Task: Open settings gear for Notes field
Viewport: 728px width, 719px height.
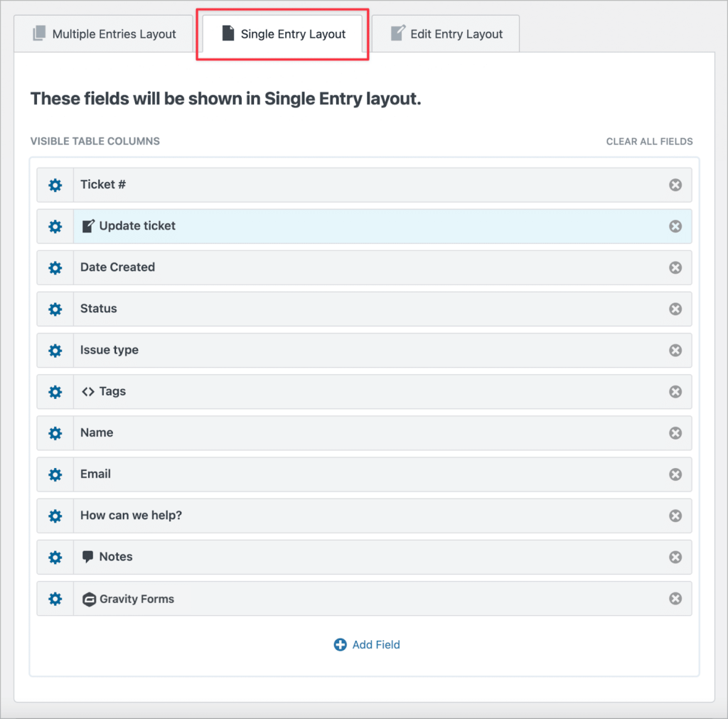Action: point(55,557)
